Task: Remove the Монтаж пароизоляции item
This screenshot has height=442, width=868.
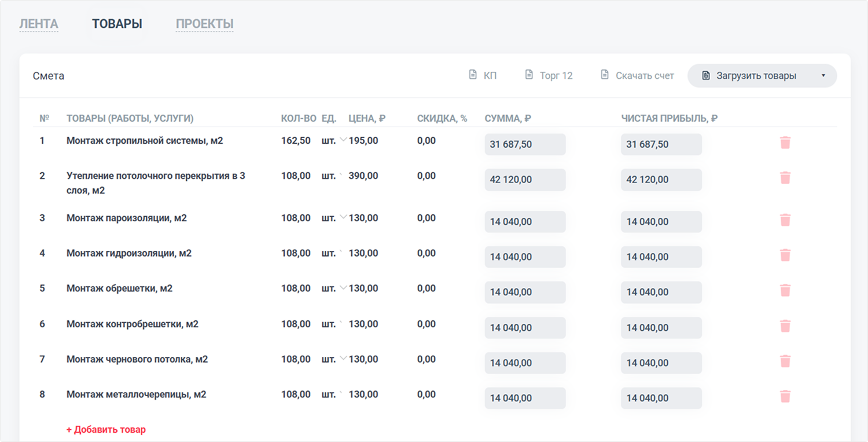Action: tap(785, 220)
